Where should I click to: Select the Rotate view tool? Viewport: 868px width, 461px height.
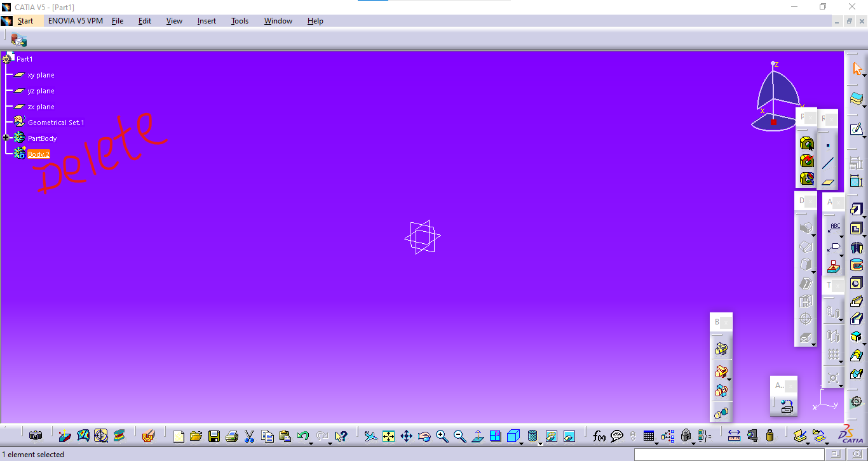coord(423,436)
